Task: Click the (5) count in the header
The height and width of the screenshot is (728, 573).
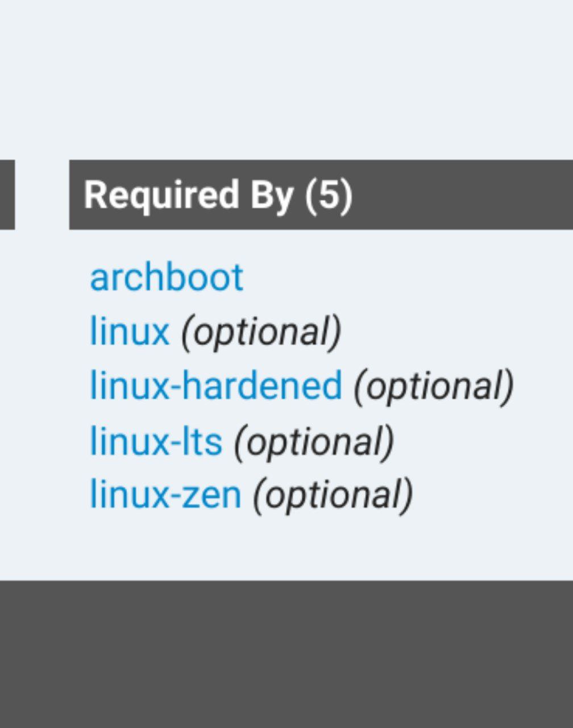Action: (329, 195)
